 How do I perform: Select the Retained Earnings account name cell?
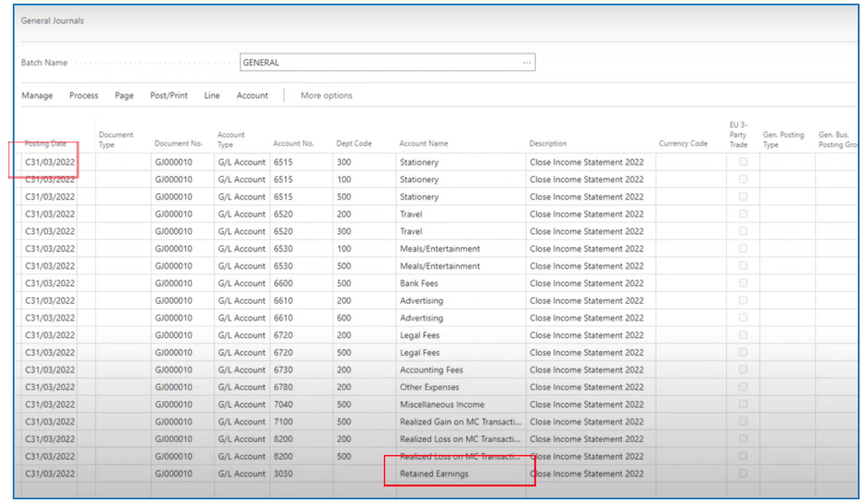434,474
